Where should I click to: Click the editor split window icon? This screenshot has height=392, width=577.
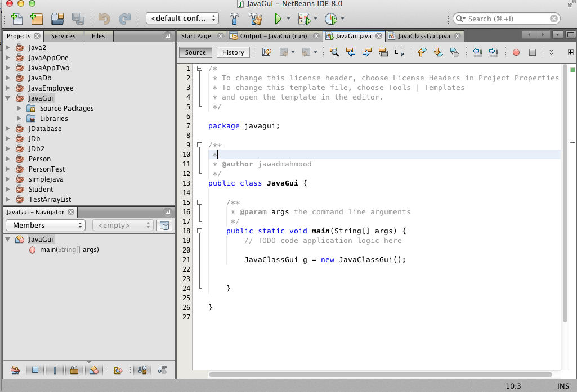click(570, 53)
